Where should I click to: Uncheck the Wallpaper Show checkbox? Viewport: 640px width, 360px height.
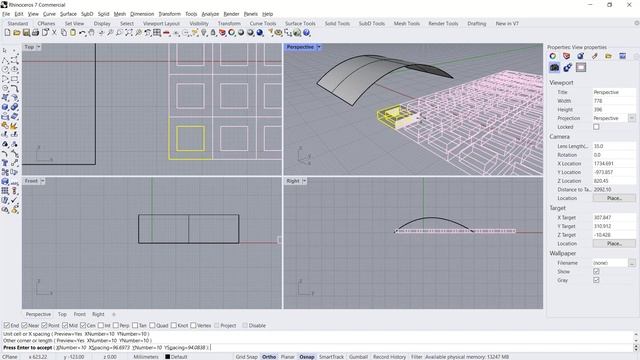click(x=596, y=271)
